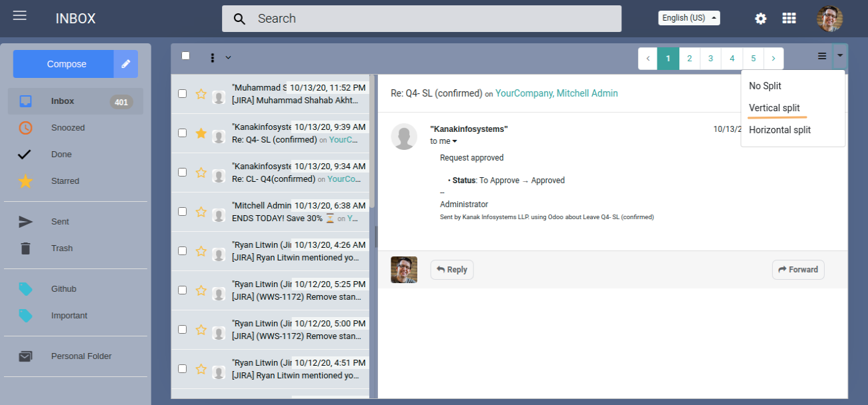Open the apps grid launcher
The image size is (868, 405).
click(789, 19)
